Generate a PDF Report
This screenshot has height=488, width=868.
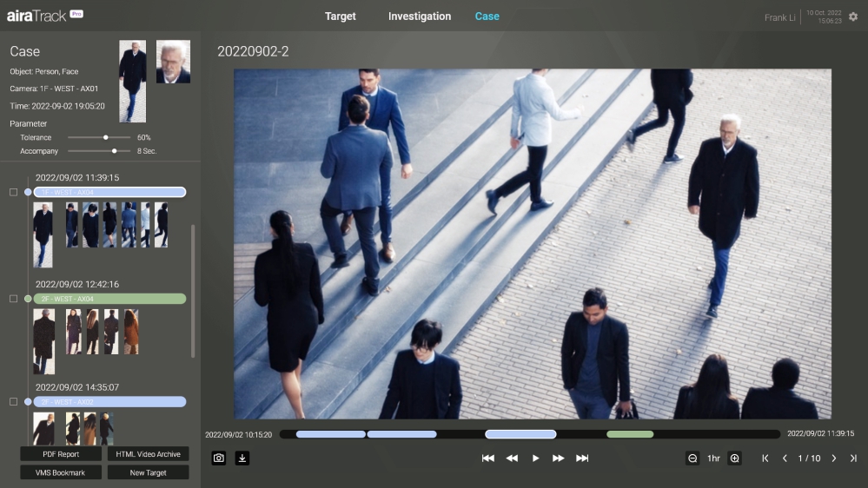coord(61,454)
